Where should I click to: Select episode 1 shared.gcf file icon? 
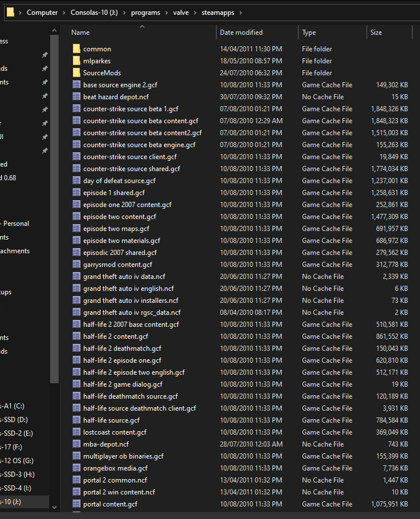[x=76, y=192]
